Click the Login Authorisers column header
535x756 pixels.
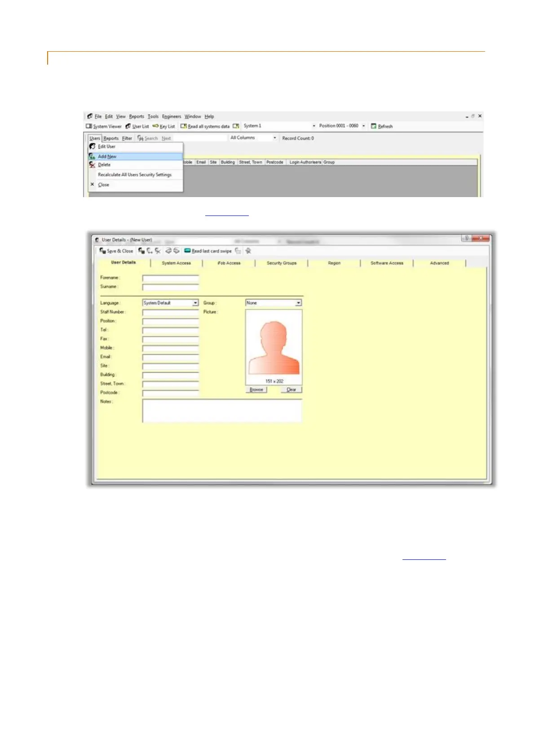coord(305,162)
